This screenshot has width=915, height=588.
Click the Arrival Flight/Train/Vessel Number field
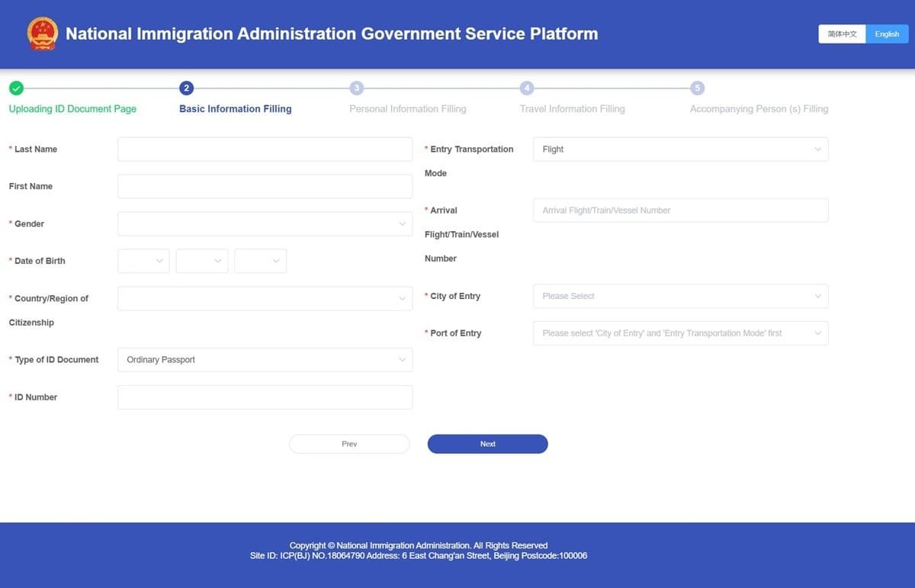pos(680,210)
